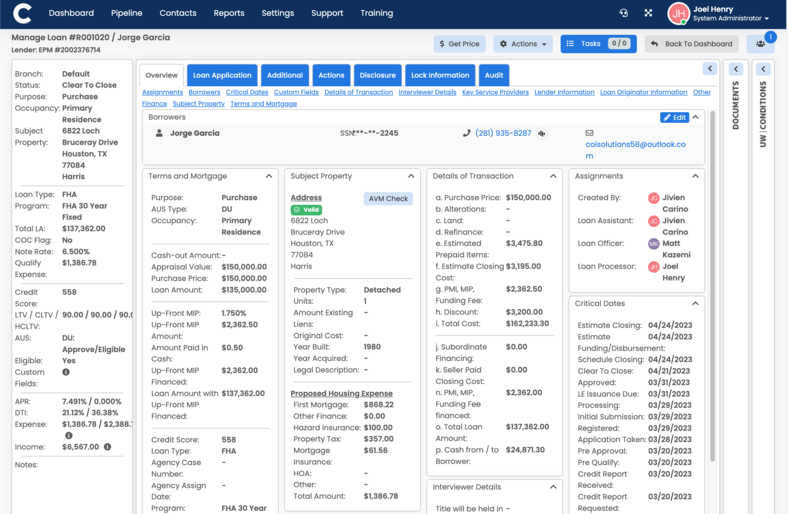Click the info icon below Expense value
This screenshot has height=514, width=788.
(68, 435)
